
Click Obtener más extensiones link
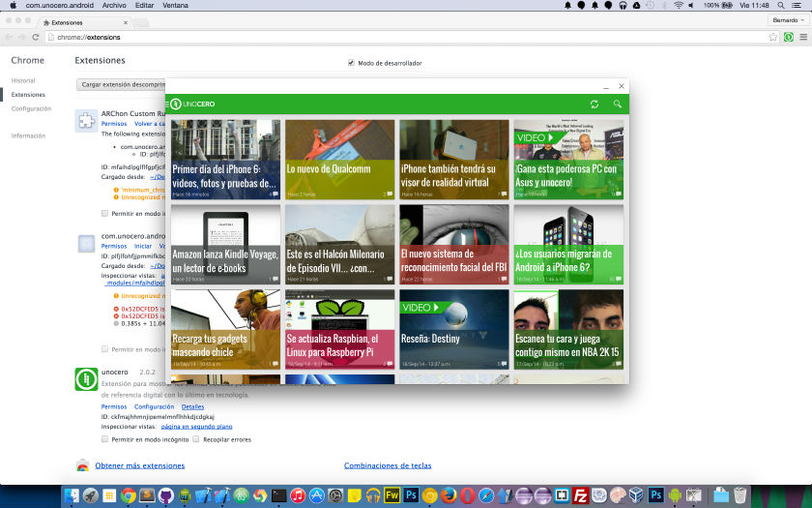coord(140,465)
